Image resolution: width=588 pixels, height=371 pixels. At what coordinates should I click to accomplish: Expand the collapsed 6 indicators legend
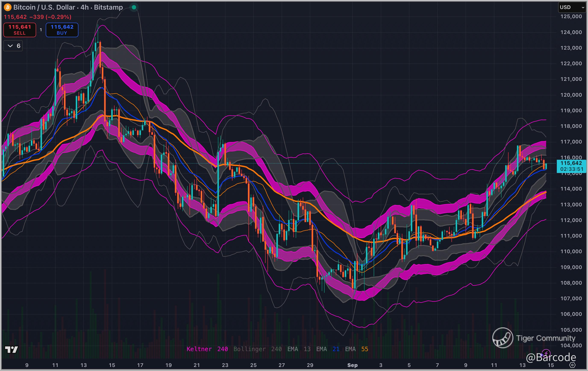[x=13, y=46]
